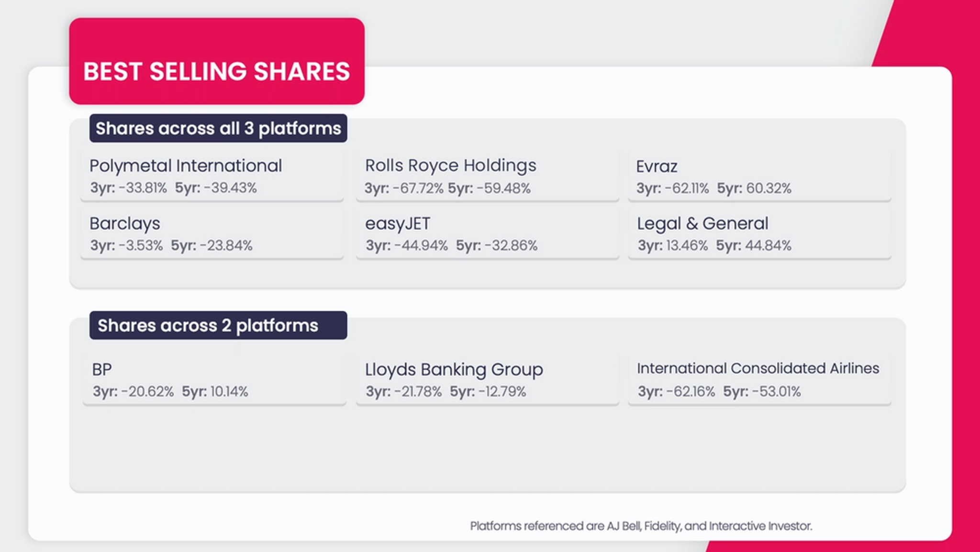Click the Evraz share name
980x552 pixels.
click(x=657, y=167)
